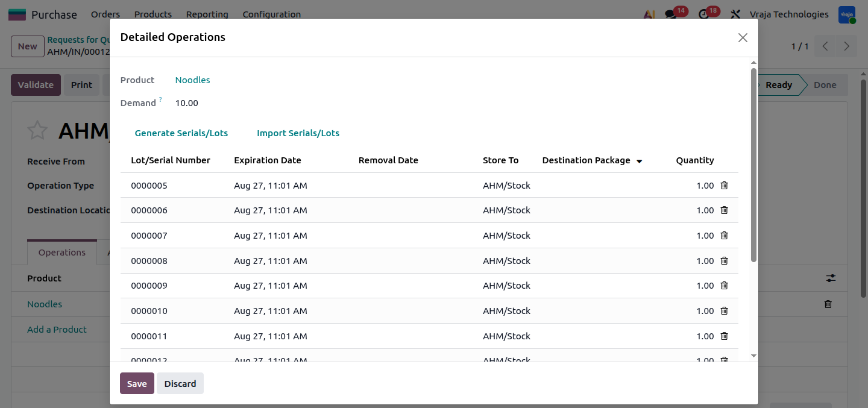Click the Purchase app logo icon
The image size is (868, 408).
coord(17,14)
